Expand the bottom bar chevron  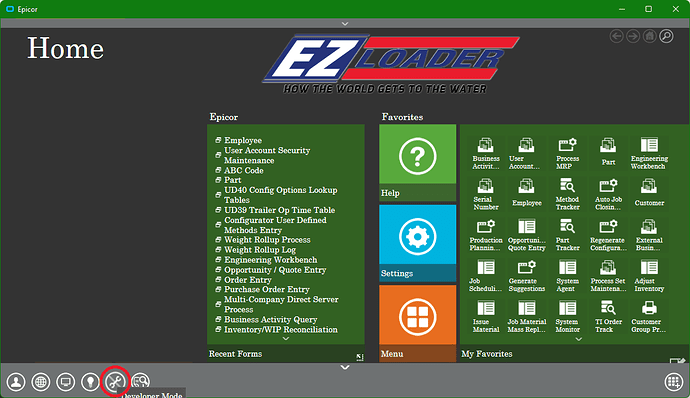coord(345,367)
